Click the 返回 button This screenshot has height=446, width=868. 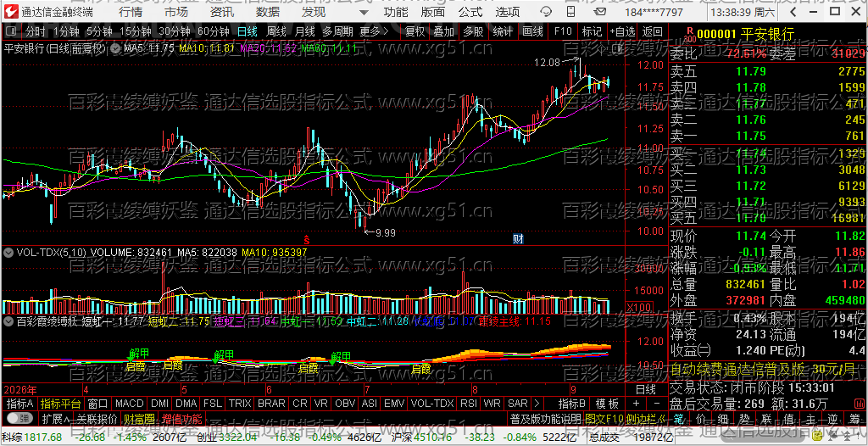click(x=652, y=31)
